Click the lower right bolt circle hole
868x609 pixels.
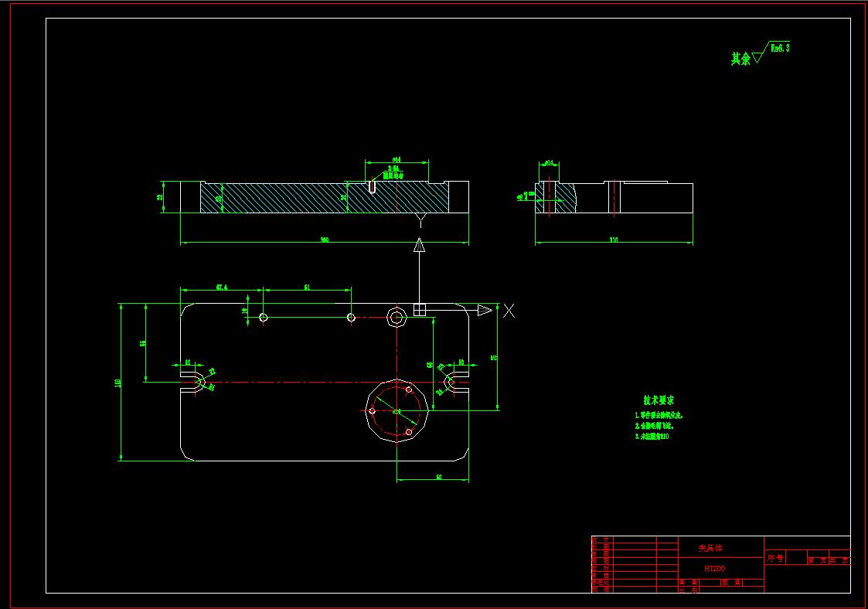[409, 432]
